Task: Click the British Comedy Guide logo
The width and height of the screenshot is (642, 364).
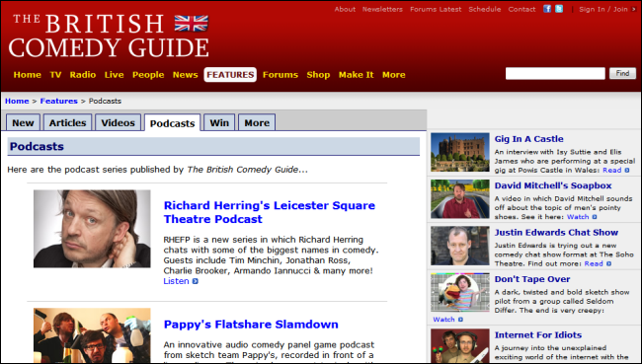Action: 109,36
